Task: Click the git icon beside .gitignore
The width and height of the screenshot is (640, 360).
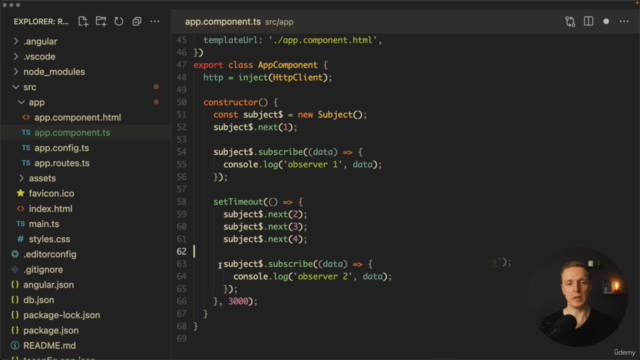Action: [x=15, y=269]
